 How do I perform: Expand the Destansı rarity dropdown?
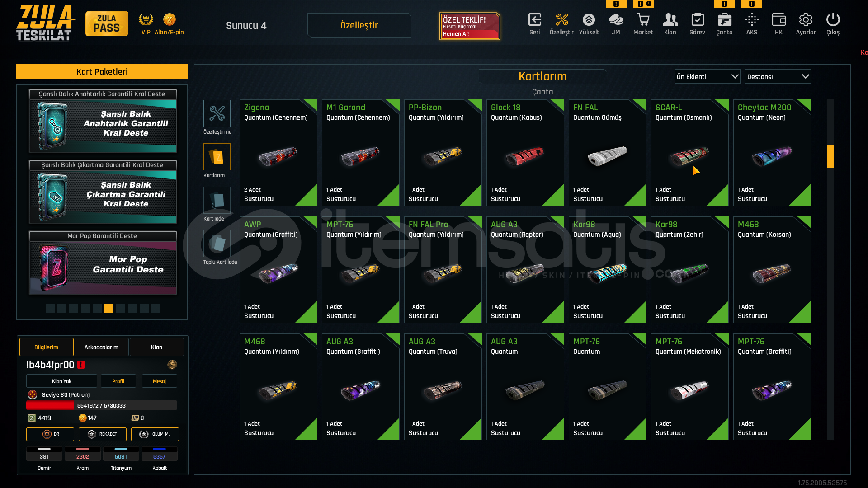(778, 77)
